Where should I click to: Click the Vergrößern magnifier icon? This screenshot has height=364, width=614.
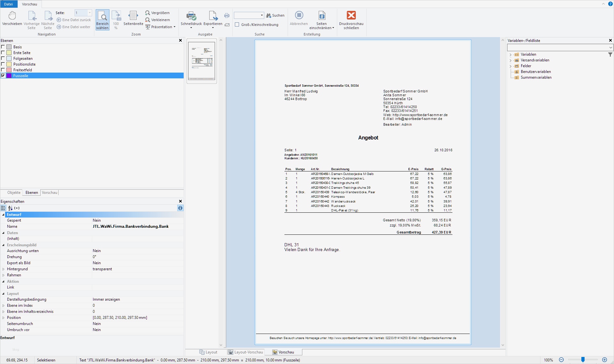[148, 13]
